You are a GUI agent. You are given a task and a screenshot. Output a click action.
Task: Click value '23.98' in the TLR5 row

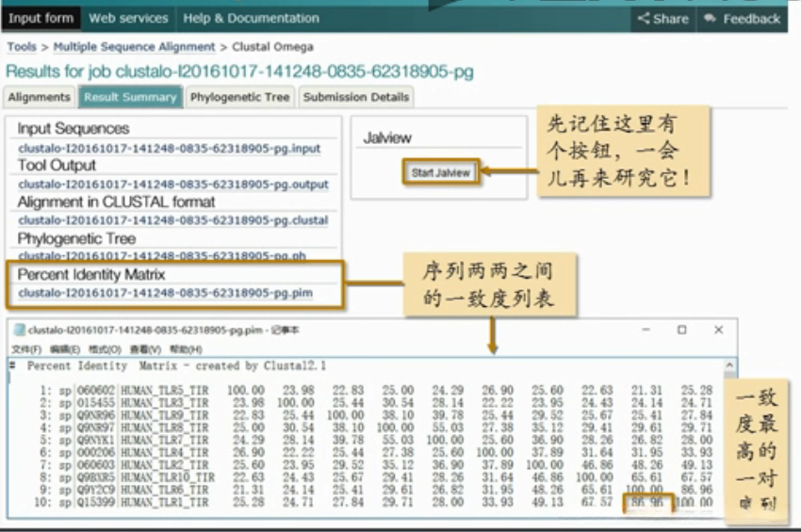tap(299, 391)
